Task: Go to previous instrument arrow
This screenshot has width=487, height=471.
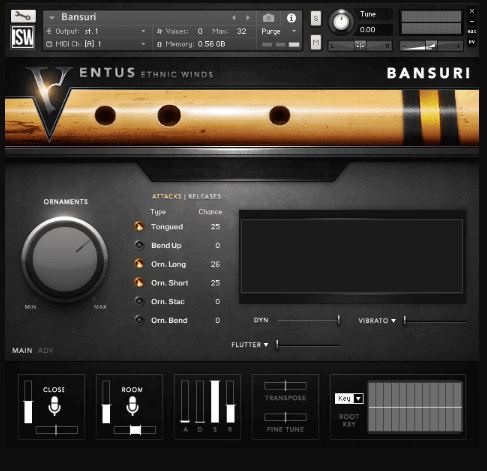Action: [x=234, y=18]
